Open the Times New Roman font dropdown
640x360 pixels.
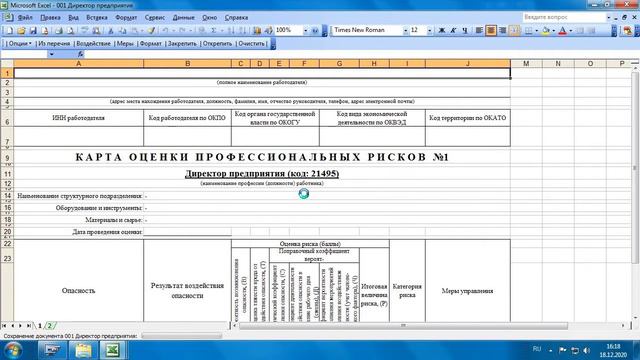(x=405, y=31)
